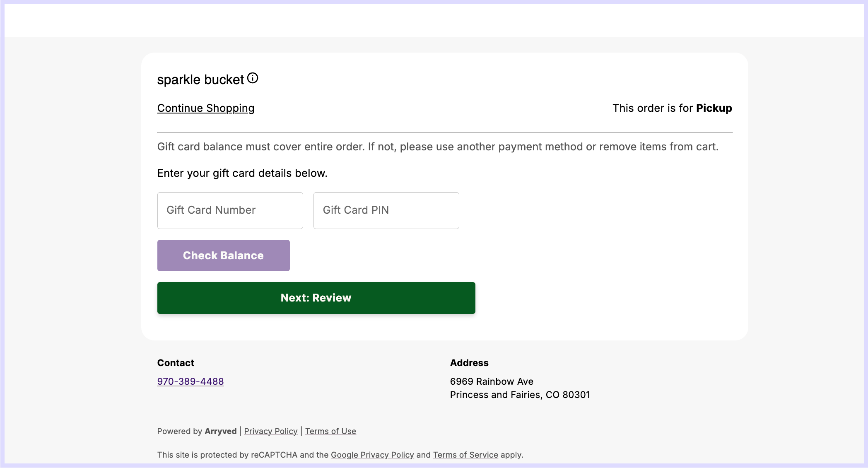Viewport: 868px width, 468px height.
Task: Open the Continue Shopping link
Action: coord(206,108)
